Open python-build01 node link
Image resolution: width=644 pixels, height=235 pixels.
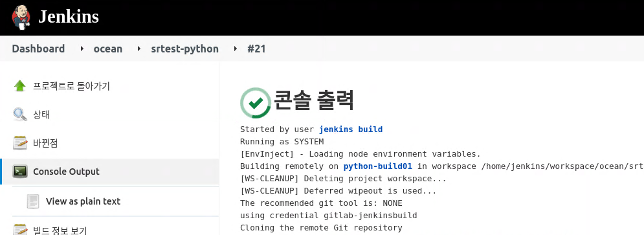click(378, 166)
